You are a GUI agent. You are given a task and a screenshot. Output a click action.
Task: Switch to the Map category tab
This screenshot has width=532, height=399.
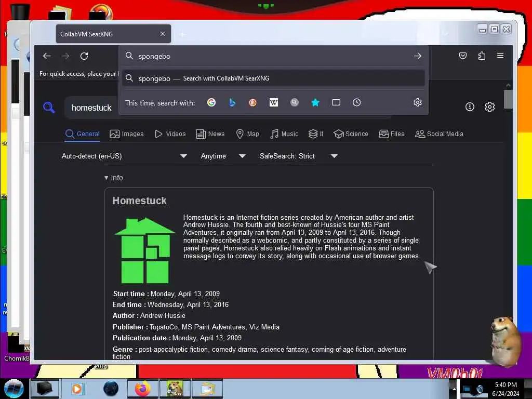coord(247,134)
